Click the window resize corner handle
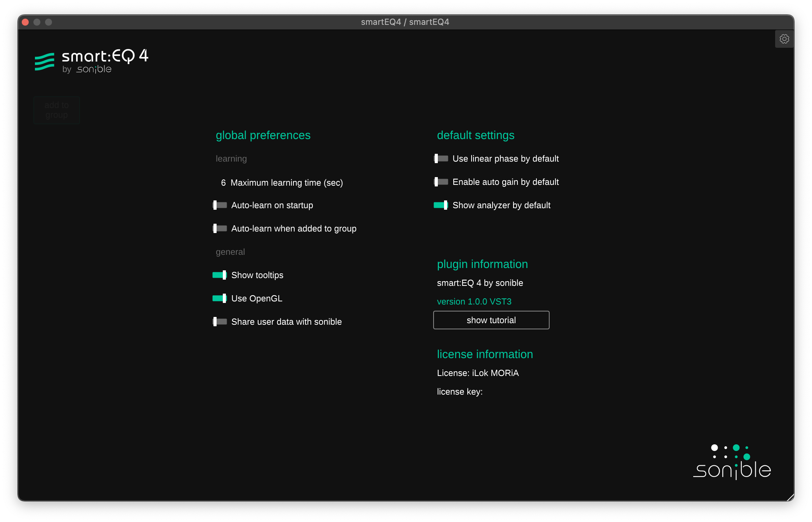Image resolution: width=812 pixels, height=522 pixels. point(790,497)
